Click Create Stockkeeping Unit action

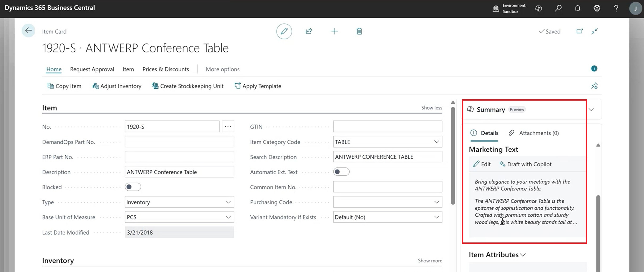[188, 86]
